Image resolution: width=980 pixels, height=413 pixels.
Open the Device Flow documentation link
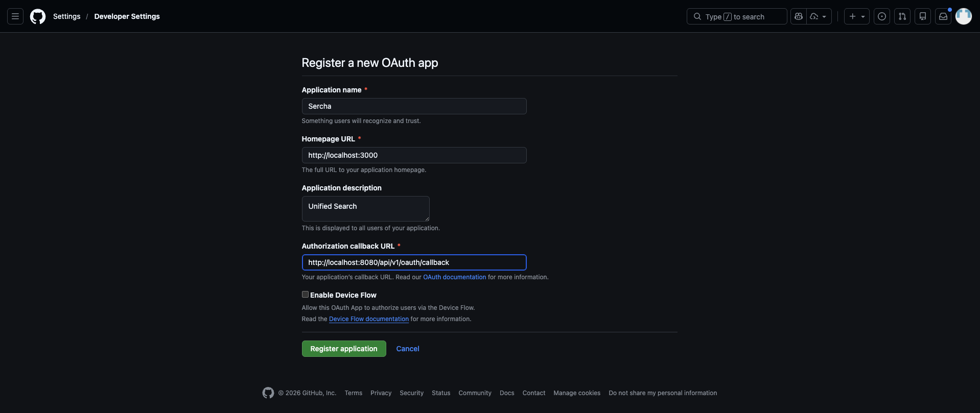pyautogui.click(x=369, y=319)
